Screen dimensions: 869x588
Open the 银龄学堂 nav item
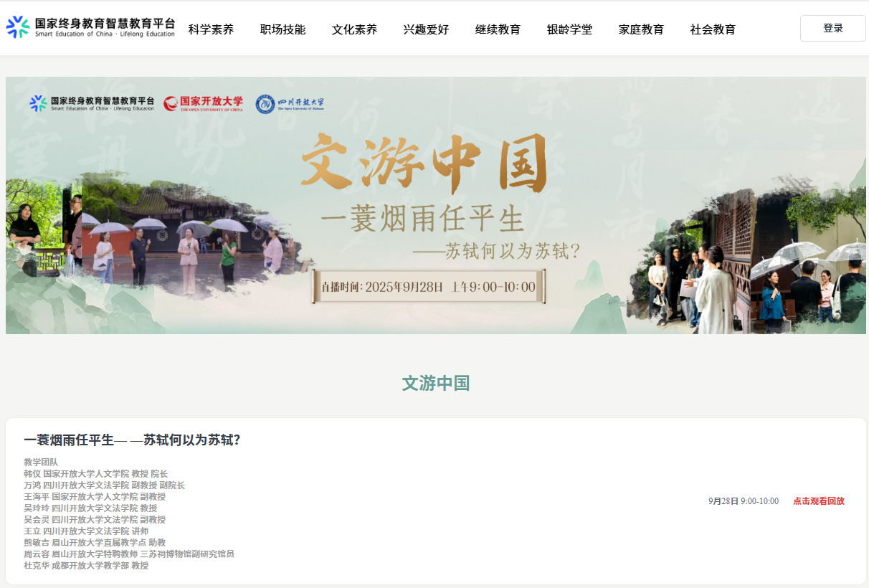[x=569, y=29]
